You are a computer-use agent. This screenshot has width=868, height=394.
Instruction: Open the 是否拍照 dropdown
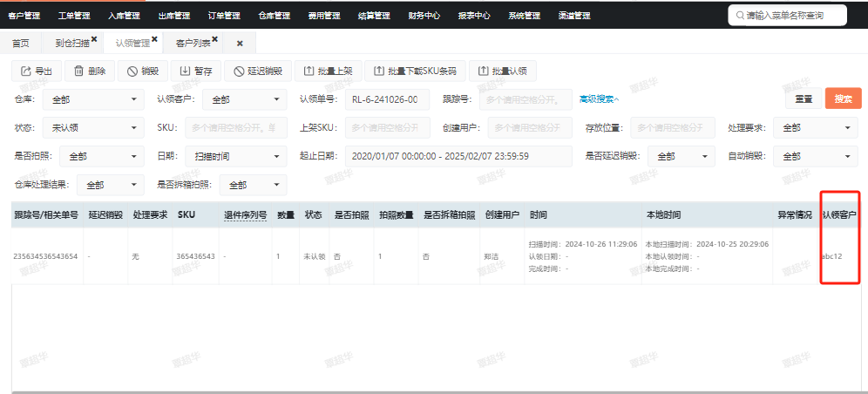102,157
